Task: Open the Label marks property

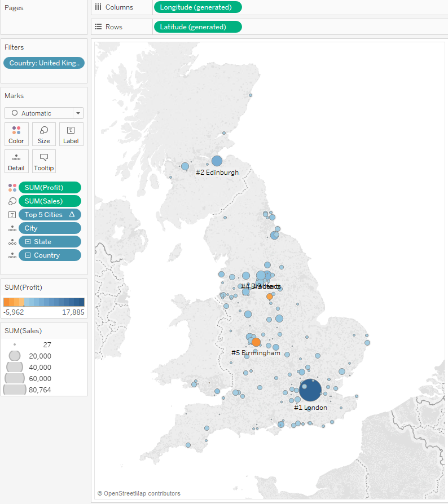Action: click(71, 134)
